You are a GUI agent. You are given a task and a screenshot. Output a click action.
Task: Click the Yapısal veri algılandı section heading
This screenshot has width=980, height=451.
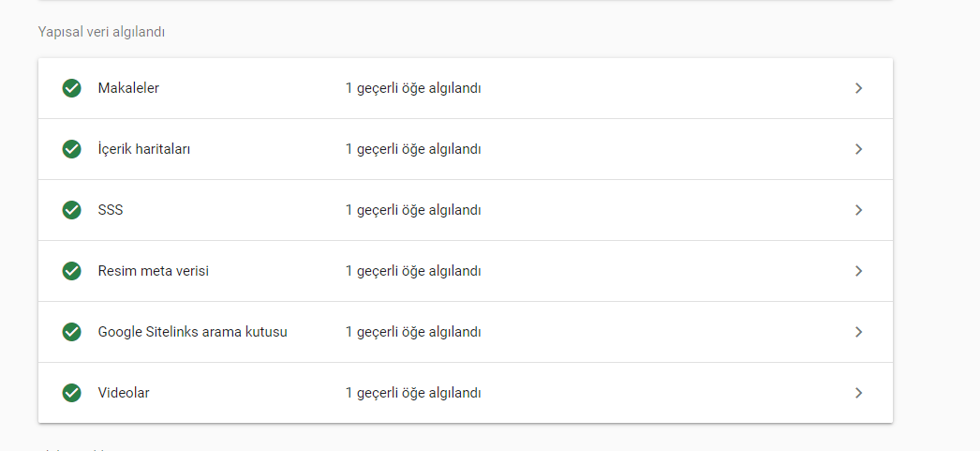[101, 32]
